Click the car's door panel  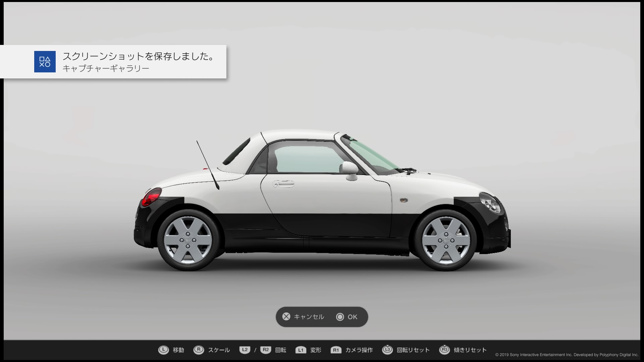(326, 205)
